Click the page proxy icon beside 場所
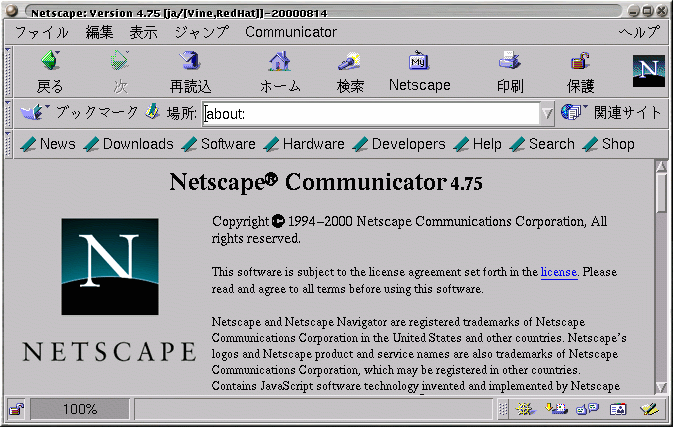673x427 pixels. tap(152, 112)
